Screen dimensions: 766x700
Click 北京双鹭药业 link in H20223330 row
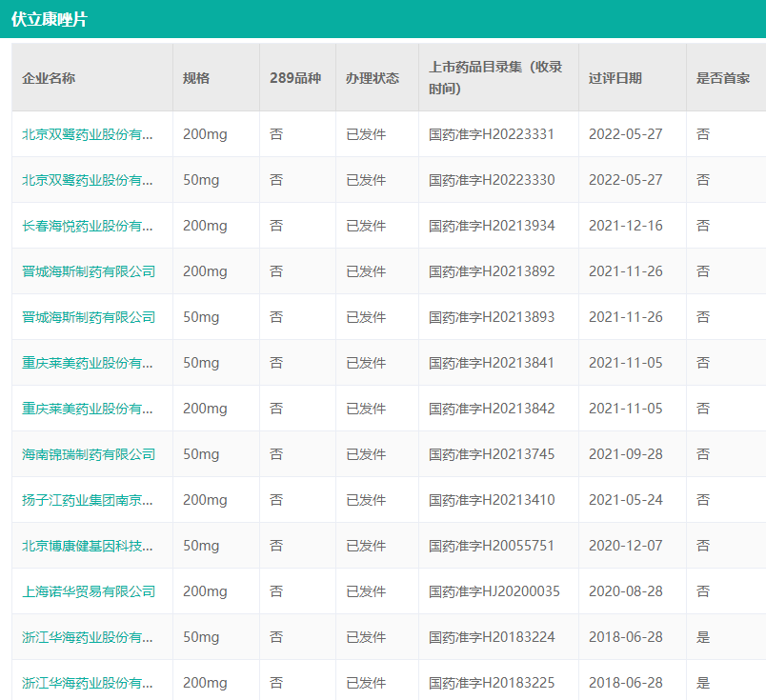click(88, 180)
